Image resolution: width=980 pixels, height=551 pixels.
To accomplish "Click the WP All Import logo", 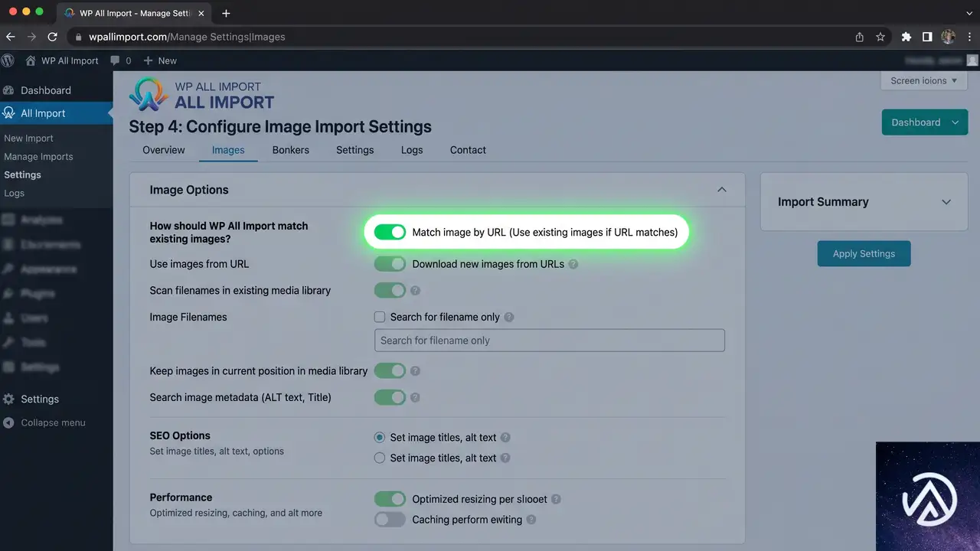I will tap(201, 94).
